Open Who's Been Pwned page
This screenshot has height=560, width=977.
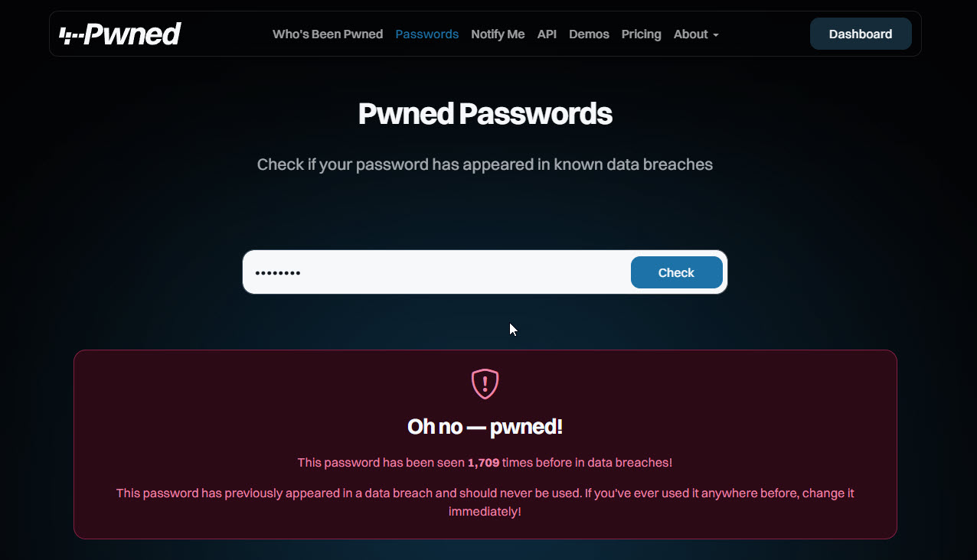coord(328,34)
